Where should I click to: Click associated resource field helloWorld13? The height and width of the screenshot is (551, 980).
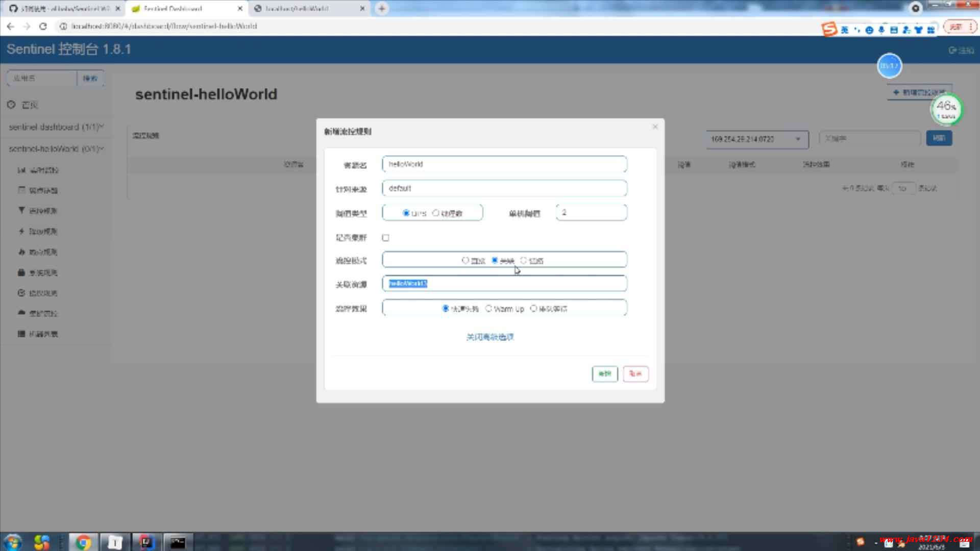(x=504, y=284)
